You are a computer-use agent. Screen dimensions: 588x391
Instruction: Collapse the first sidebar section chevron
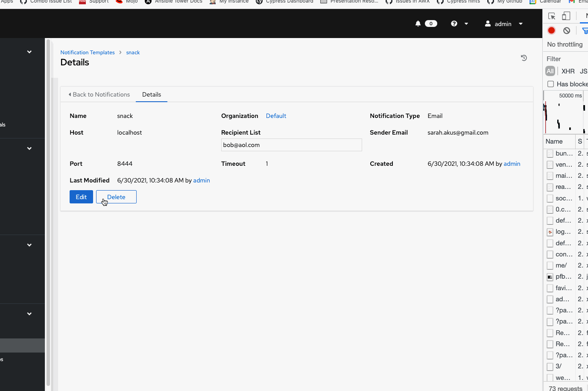tap(29, 52)
